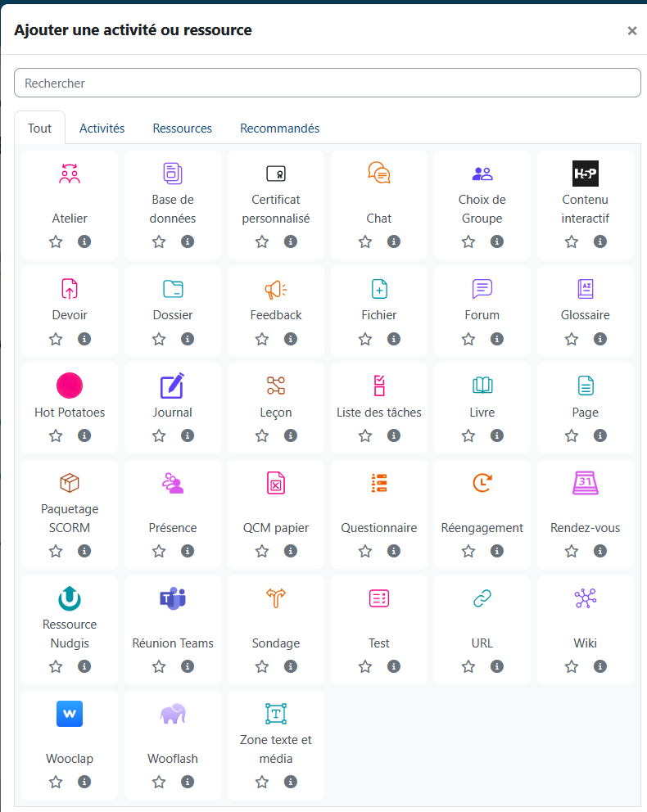This screenshot has height=812, width=647.
Task: Choose the Feedback megaphone icon
Action: coord(275,290)
